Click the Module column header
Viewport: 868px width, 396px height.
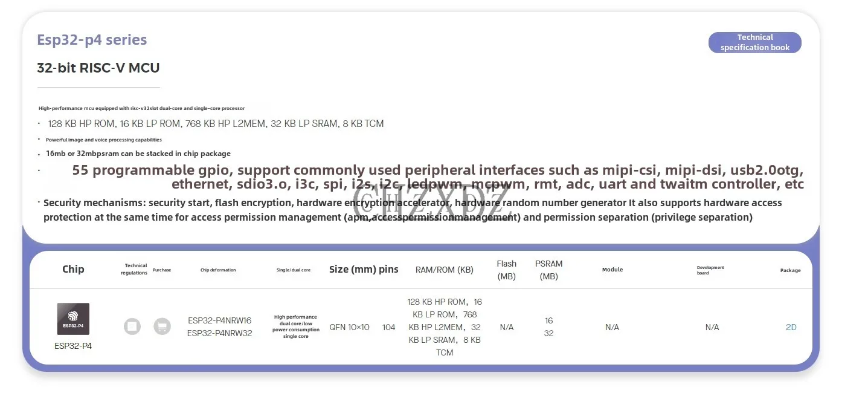point(612,270)
